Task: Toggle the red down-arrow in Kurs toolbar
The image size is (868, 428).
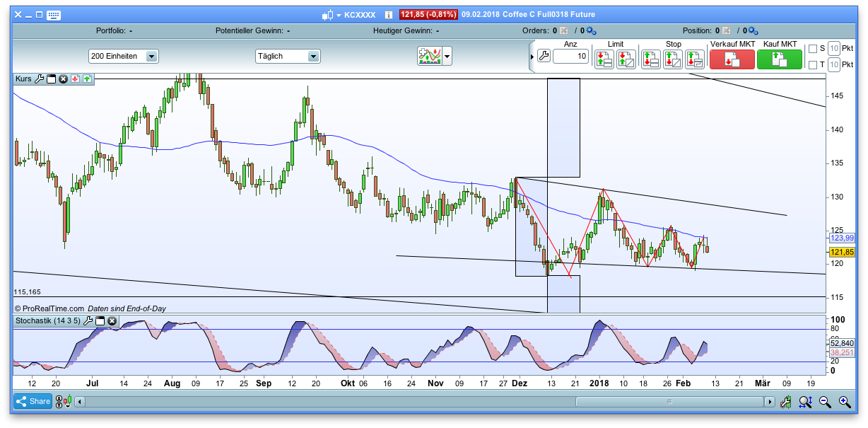Action: [x=75, y=79]
